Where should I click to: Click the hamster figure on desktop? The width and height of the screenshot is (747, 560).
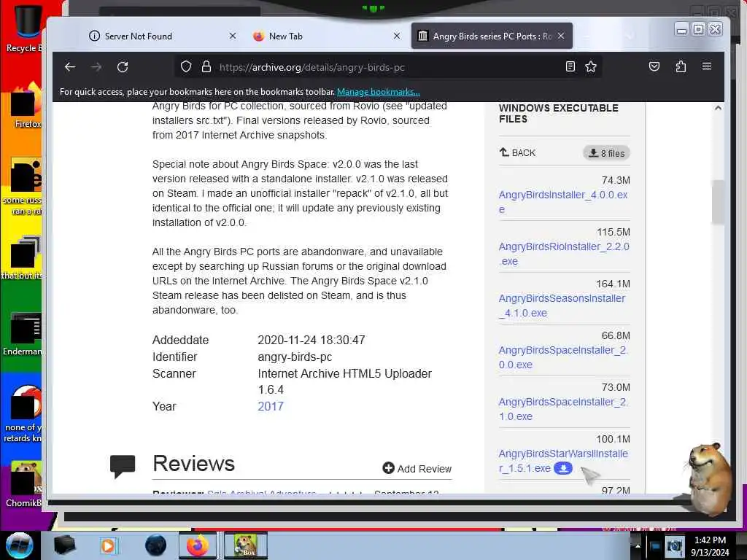[x=710, y=478]
